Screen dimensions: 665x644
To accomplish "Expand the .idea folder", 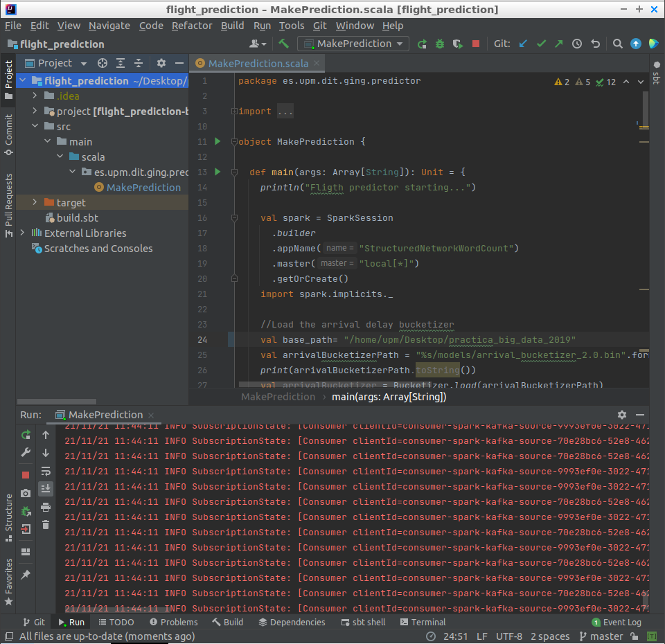I will 35,96.
